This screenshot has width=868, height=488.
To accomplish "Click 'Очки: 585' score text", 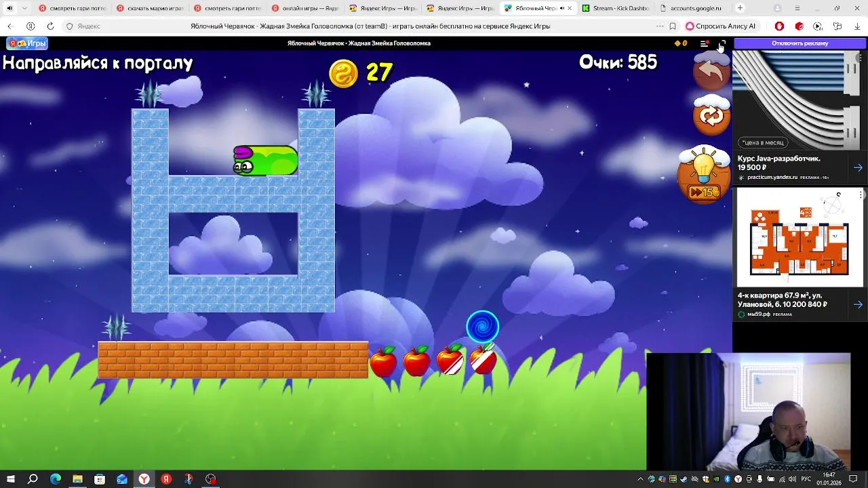I will coord(618,62).
